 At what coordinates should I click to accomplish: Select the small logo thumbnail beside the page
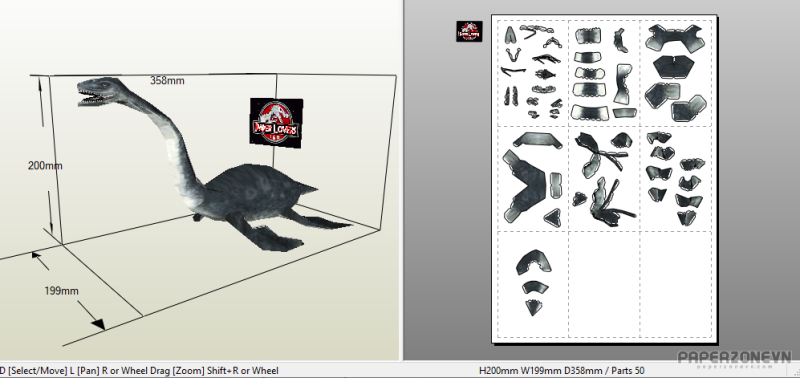[469, 31]
